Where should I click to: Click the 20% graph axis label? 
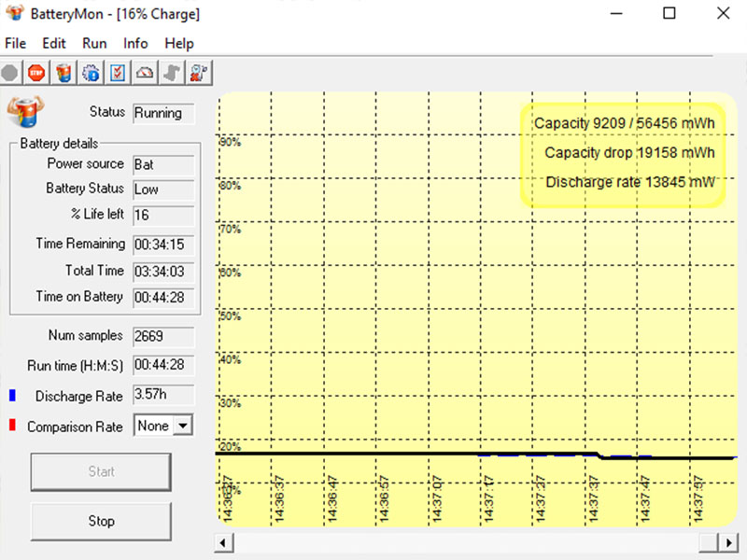coord(231,447)
